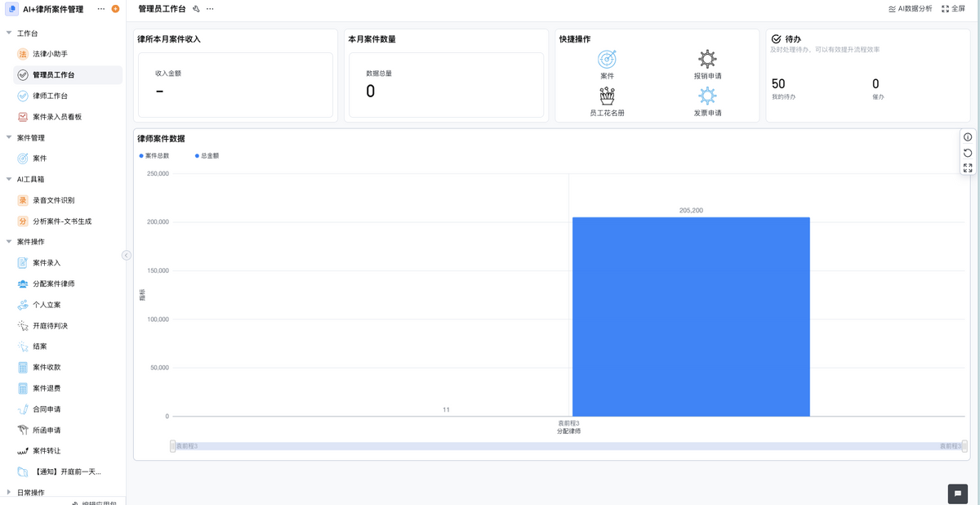
Task: Click the 员工花名册 quick action icon
Action: coord(607,96)
